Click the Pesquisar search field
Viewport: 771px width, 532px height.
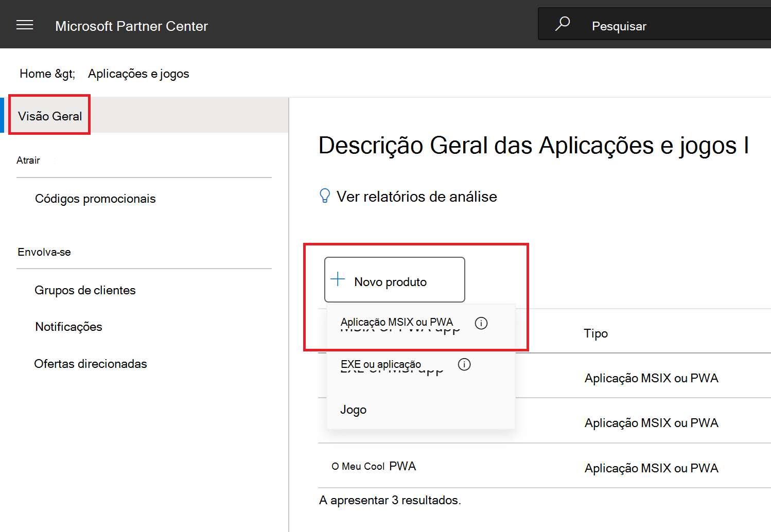point(655,24)
